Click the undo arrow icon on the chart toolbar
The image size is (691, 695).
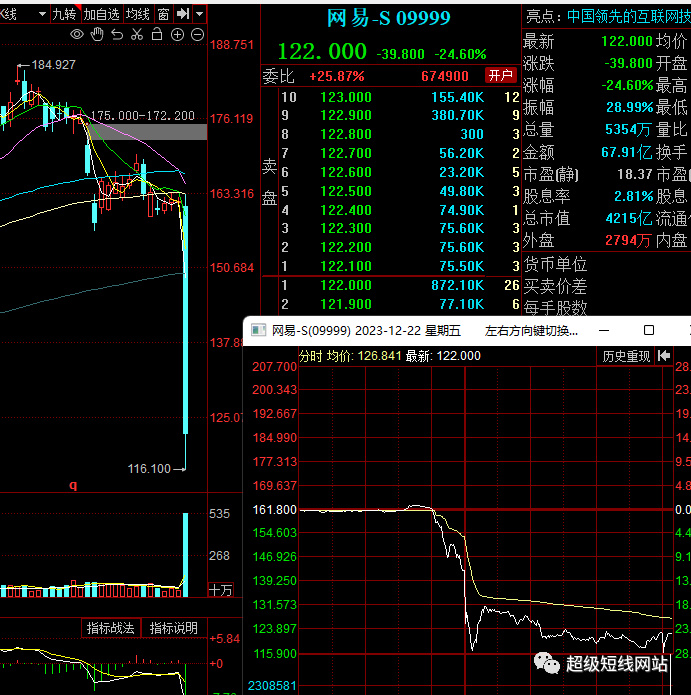click(117, 35)
